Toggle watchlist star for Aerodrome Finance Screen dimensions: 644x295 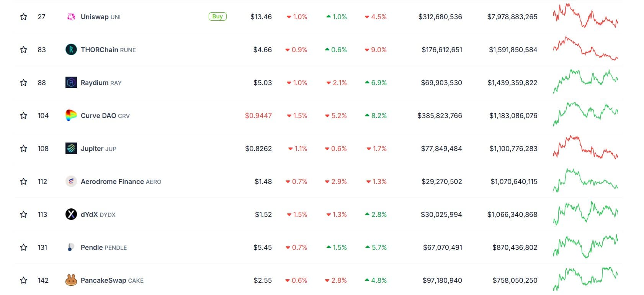[24, 182]
